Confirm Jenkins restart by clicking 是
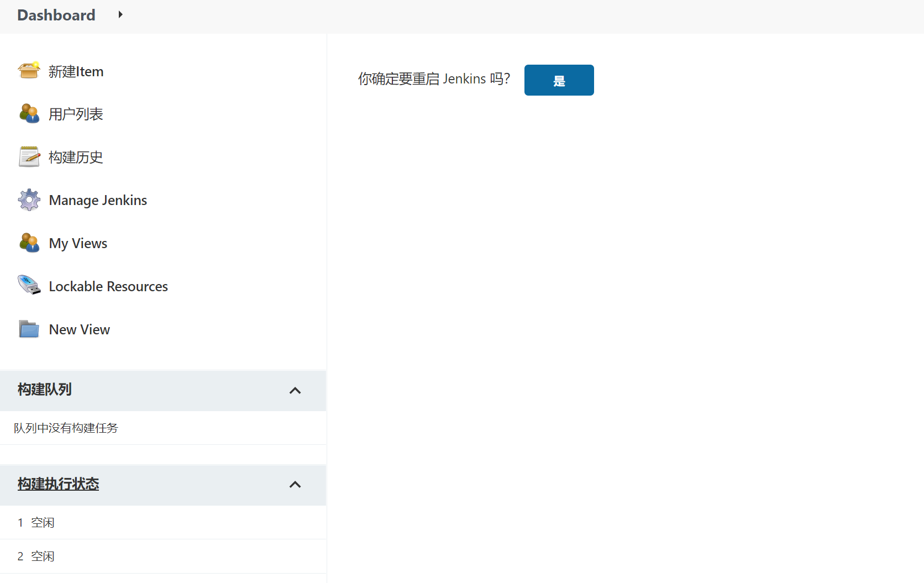This screenshot has width=924, height=583. click(559, 80)
